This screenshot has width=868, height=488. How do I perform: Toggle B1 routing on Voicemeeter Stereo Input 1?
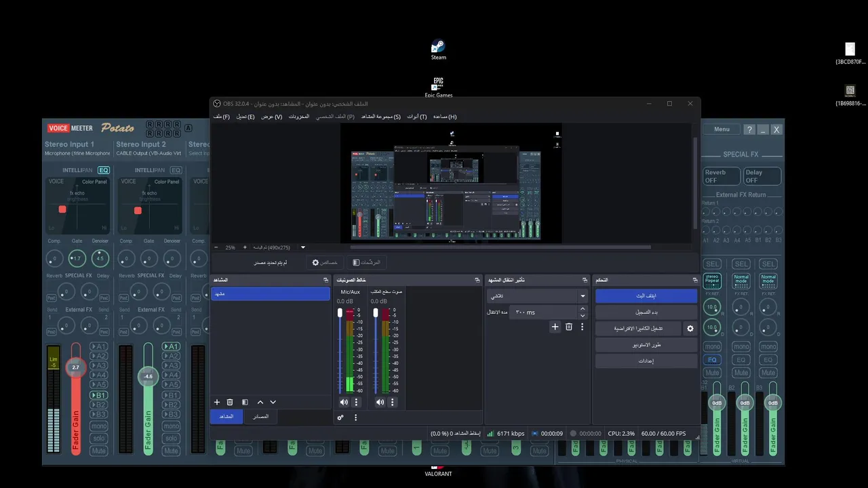[x=99, y=395]
